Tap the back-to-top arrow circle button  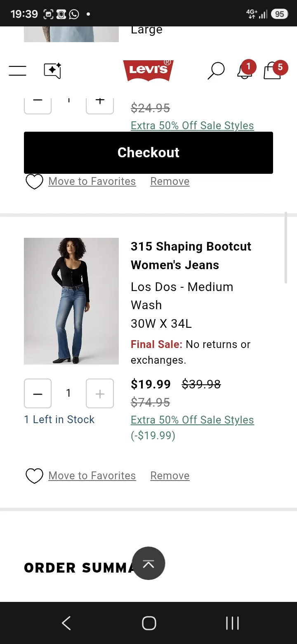point(148,563)
